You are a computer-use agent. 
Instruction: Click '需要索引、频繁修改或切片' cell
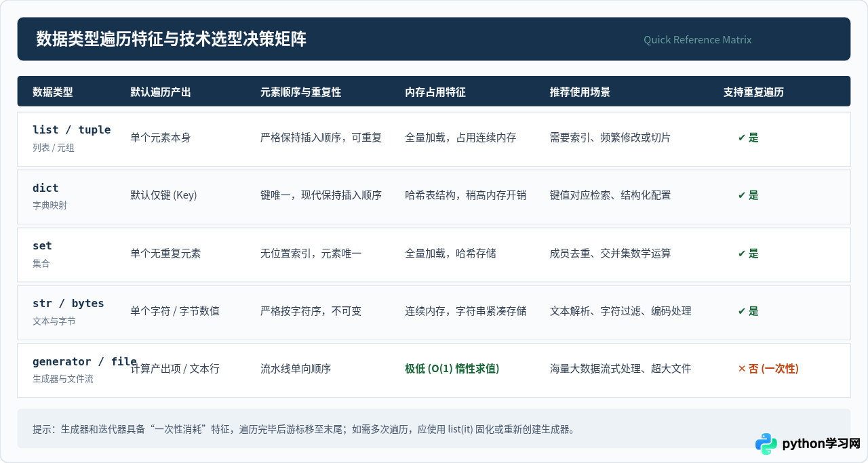610,138
